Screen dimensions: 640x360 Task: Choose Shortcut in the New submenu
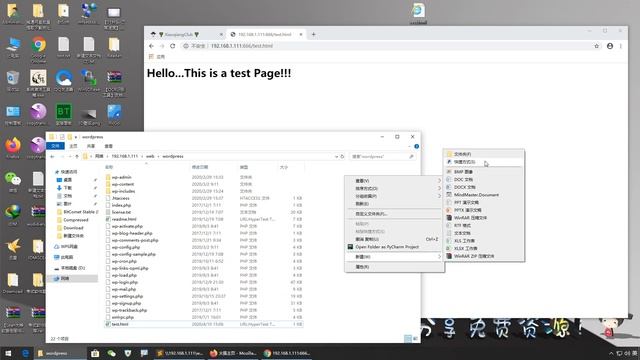tap(484, 162)
